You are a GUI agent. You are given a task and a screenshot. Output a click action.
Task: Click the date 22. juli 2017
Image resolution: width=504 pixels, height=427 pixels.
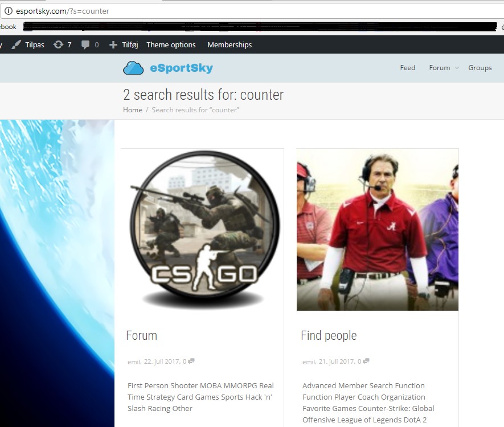(161, 361)
